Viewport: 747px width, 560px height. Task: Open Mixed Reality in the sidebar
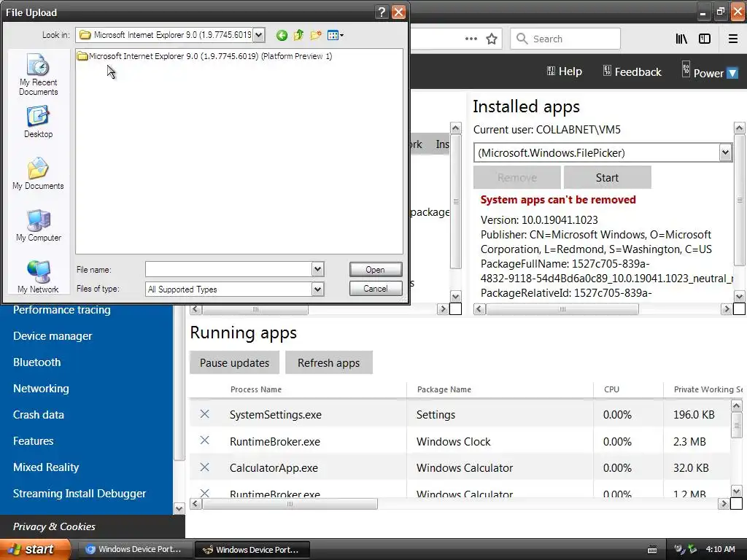click(46, 467)
